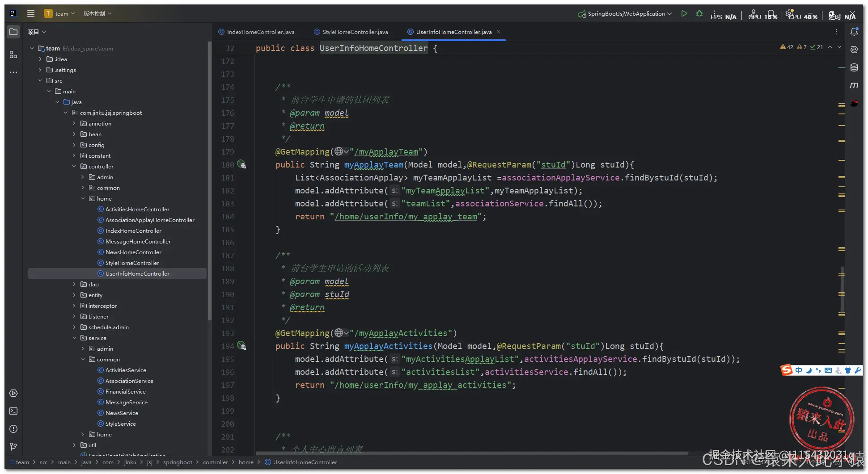The height and width of the screenshot is (474, 868).
Task: Open the Git tool window
Action: point(13,447)
